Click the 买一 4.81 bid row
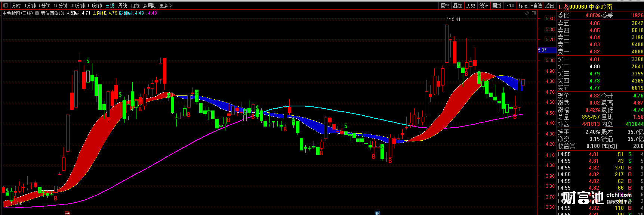 point(600,59)
